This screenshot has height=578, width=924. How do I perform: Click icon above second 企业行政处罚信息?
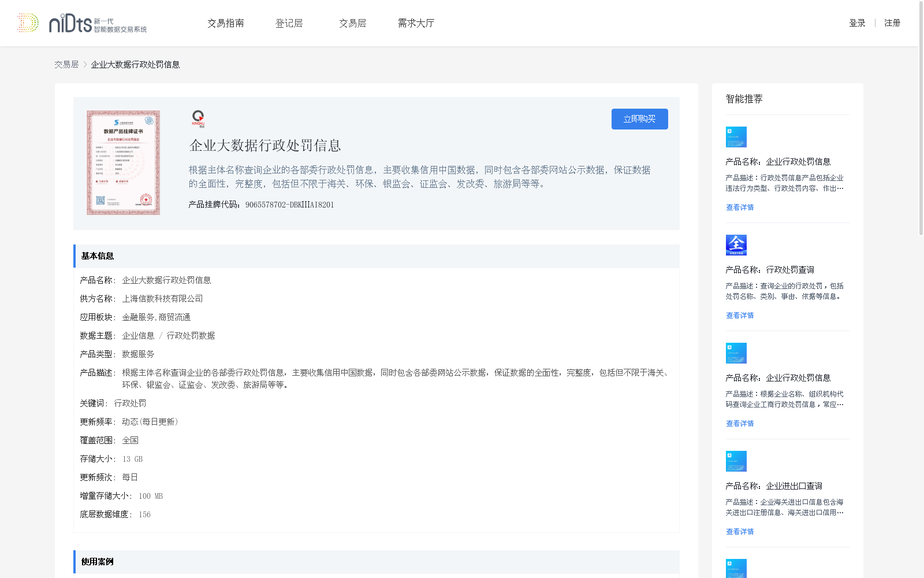(736, 353)
